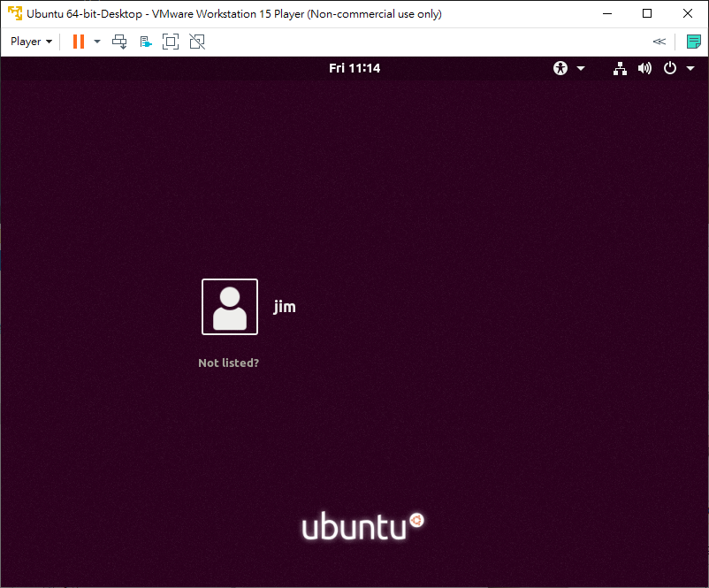This screenshot has width=709, height=588.
Task: Minimize the VMware Player window
Action: pos(607,13)
